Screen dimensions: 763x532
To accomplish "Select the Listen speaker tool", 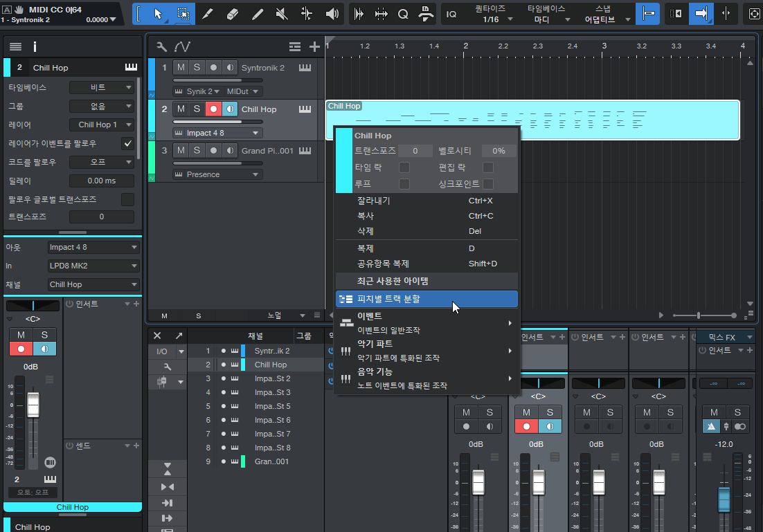I will point(332,14).
